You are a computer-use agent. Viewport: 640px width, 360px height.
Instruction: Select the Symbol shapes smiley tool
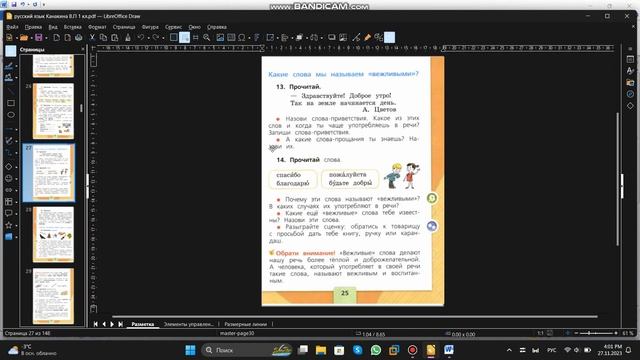pos(9,178)
